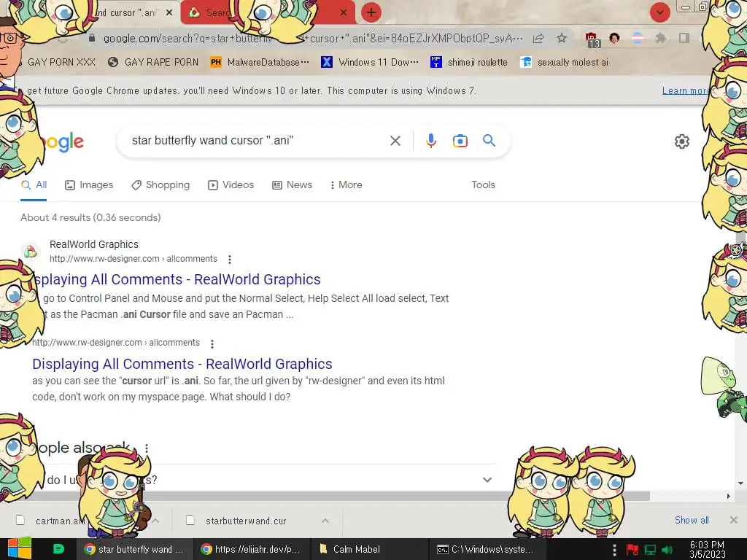Open the More search filters menu
This screenshot has width=747, height=560.
point(347,184)
